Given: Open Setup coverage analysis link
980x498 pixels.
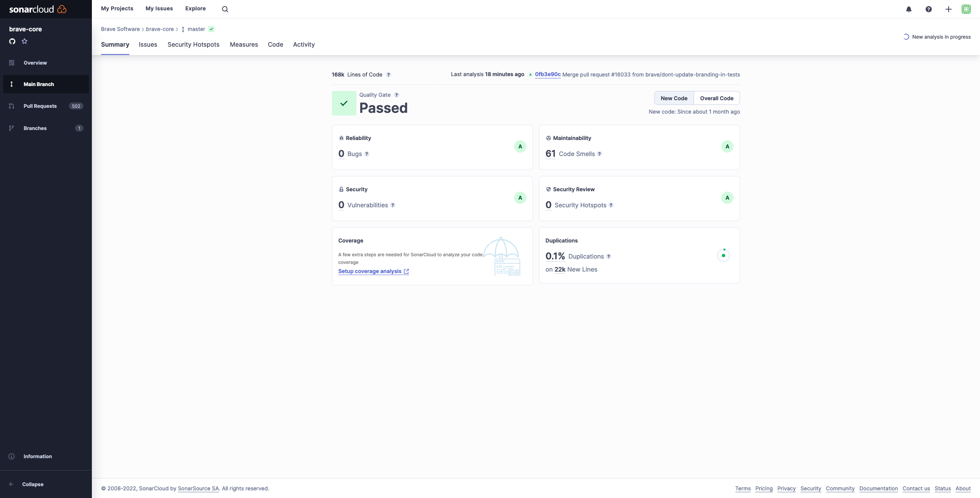Looking at the screenshot, I should click(370, 271).
